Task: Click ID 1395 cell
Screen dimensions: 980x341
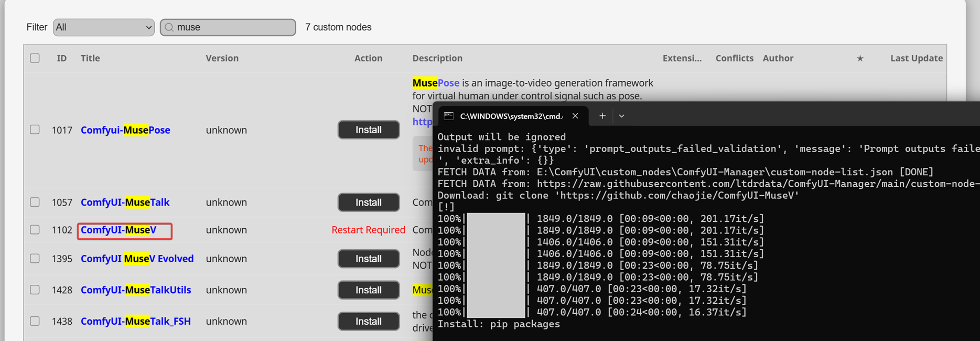Action: click(62, 259)
